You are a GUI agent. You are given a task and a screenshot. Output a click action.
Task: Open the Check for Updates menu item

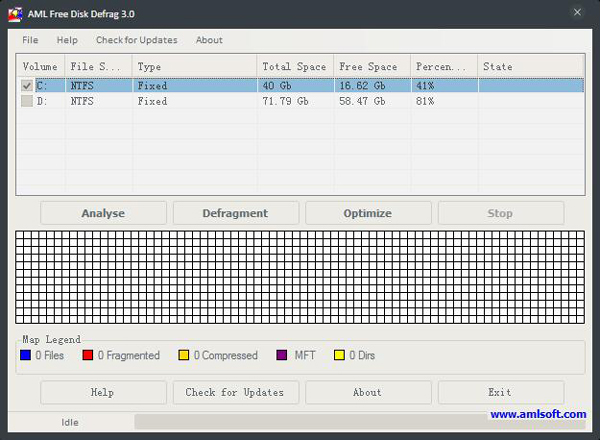(x=137, y=40)
